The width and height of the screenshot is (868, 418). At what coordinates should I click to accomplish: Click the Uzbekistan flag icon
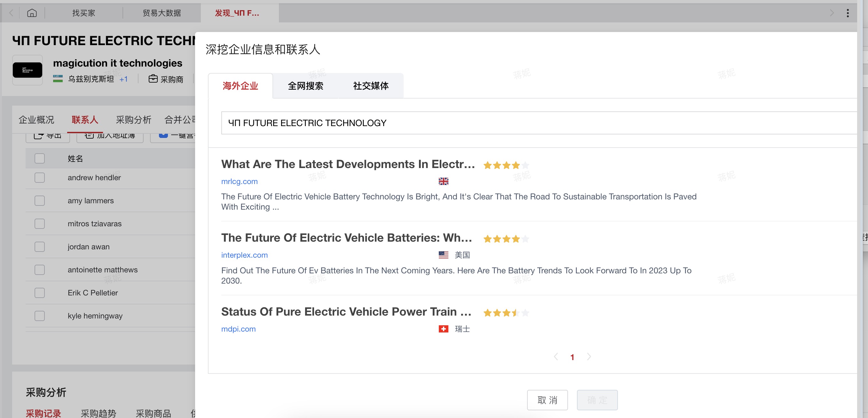[58, 79]
